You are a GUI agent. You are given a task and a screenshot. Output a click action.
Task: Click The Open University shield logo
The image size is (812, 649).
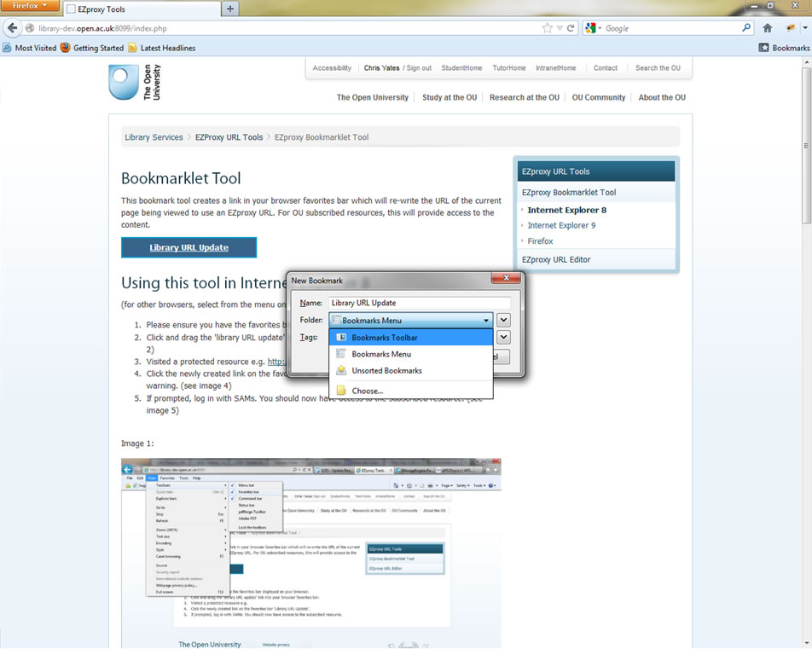point(124,82)
